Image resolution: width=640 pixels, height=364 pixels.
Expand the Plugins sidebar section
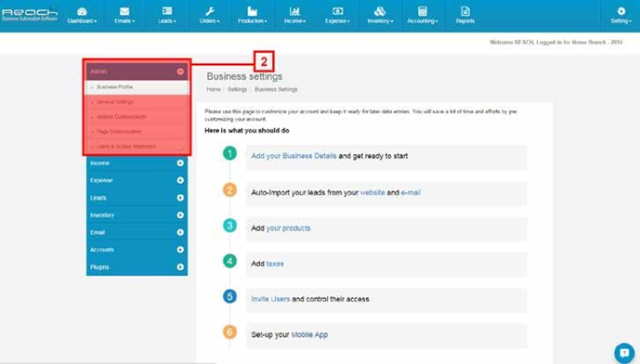137,266
